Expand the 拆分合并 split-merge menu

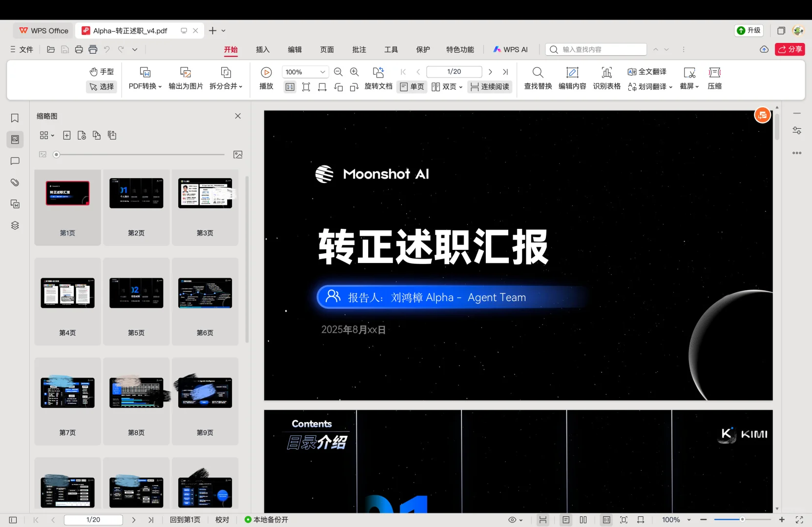(x=226, y=79)
